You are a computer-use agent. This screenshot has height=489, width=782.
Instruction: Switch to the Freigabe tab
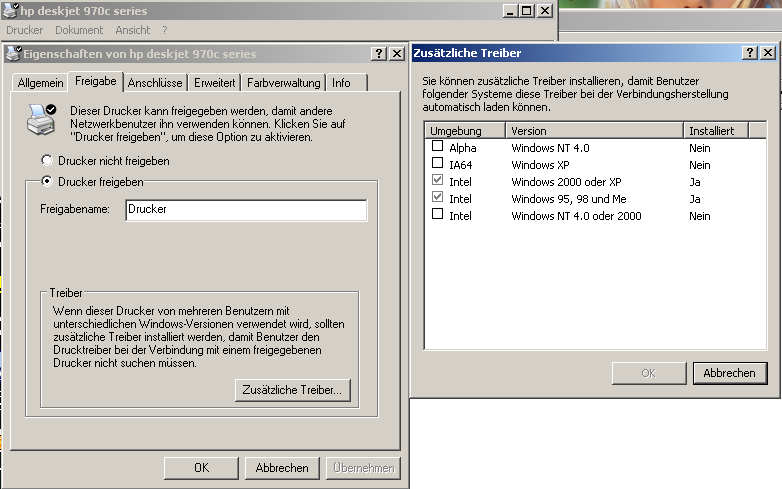tap(96, 81)
